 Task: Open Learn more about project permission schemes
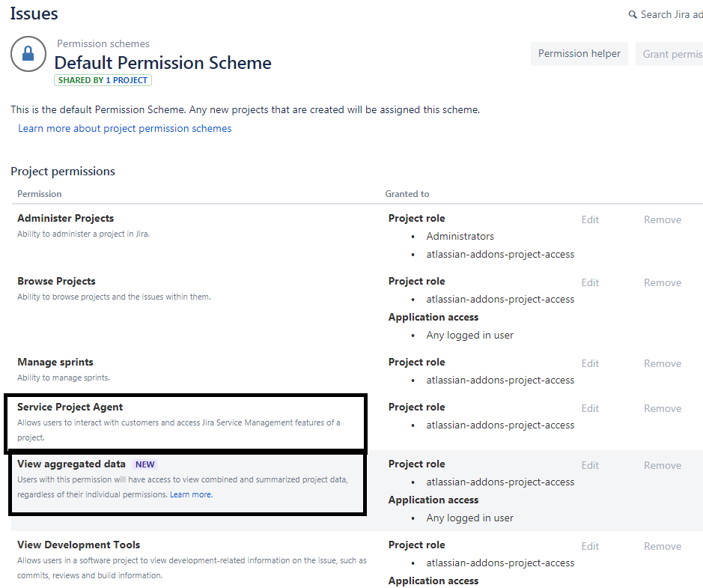(x=125, y=128)
